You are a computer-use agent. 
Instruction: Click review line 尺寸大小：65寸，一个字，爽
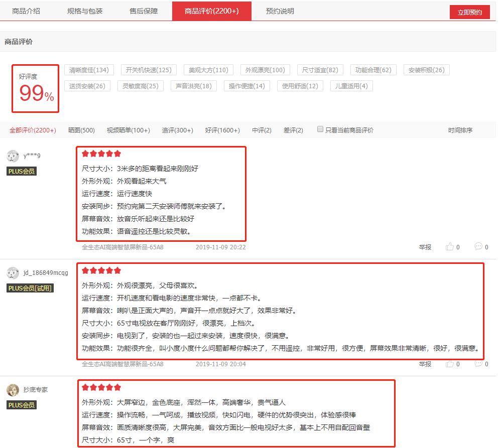pos(128,440)
